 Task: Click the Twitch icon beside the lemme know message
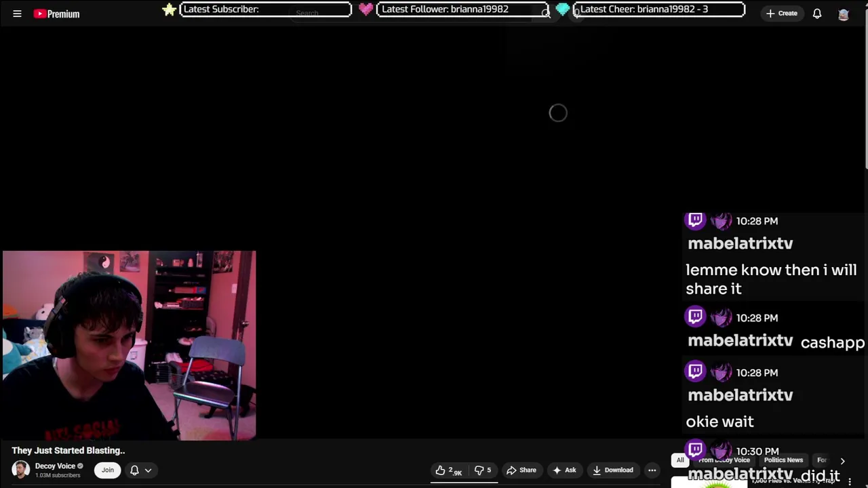[695, 220]
